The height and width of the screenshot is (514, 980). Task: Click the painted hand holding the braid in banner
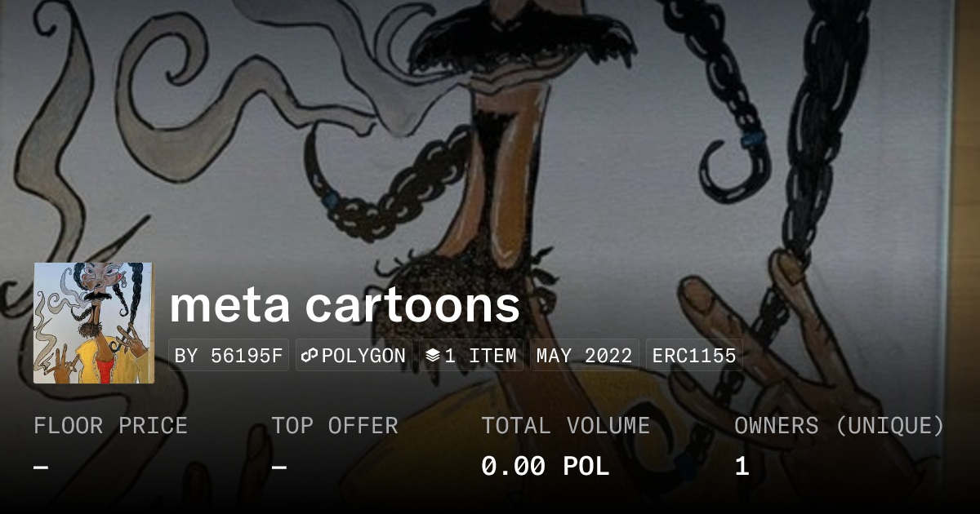coord(768,343)
